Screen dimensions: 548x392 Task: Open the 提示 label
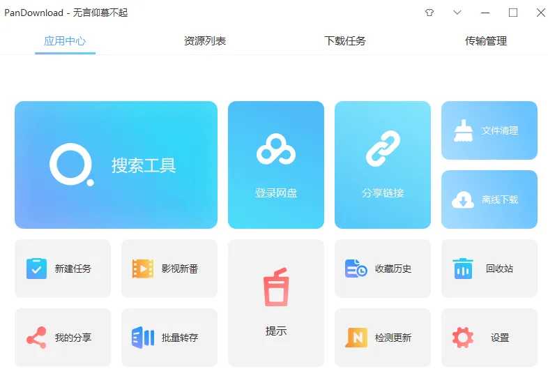[x=276, y=331]
